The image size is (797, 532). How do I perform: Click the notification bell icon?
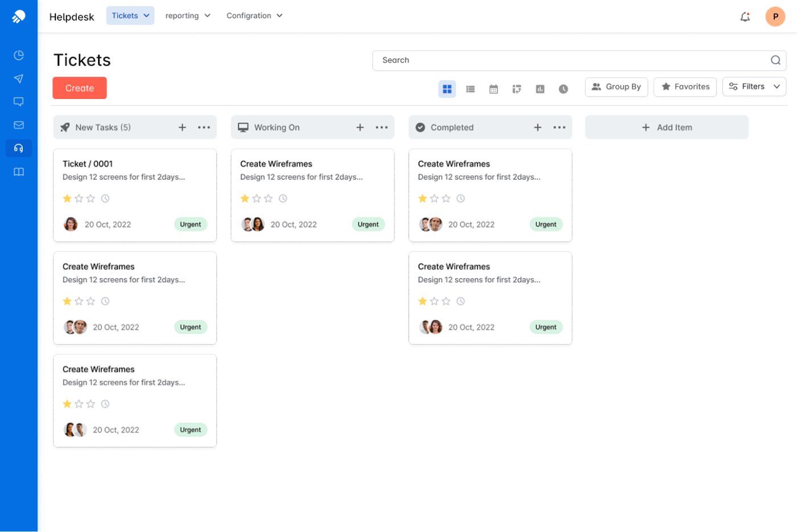point(745,17)
